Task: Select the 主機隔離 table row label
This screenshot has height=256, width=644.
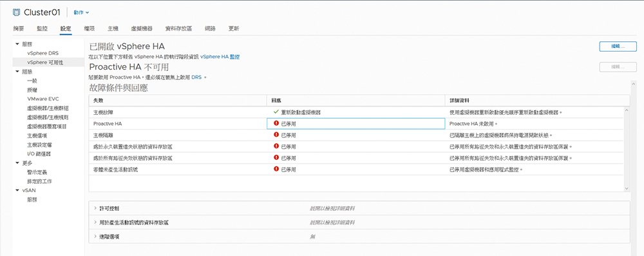Action: click(103, 135)
